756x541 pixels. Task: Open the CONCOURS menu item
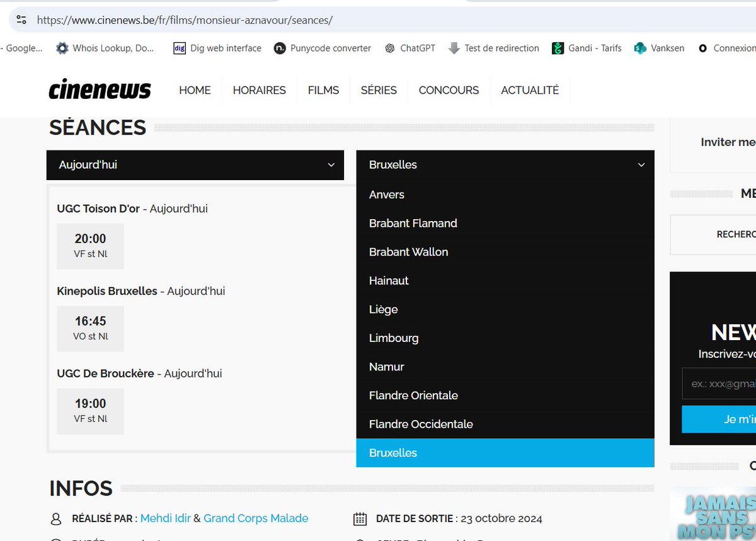pyautogui.click(x=449, y=90)
